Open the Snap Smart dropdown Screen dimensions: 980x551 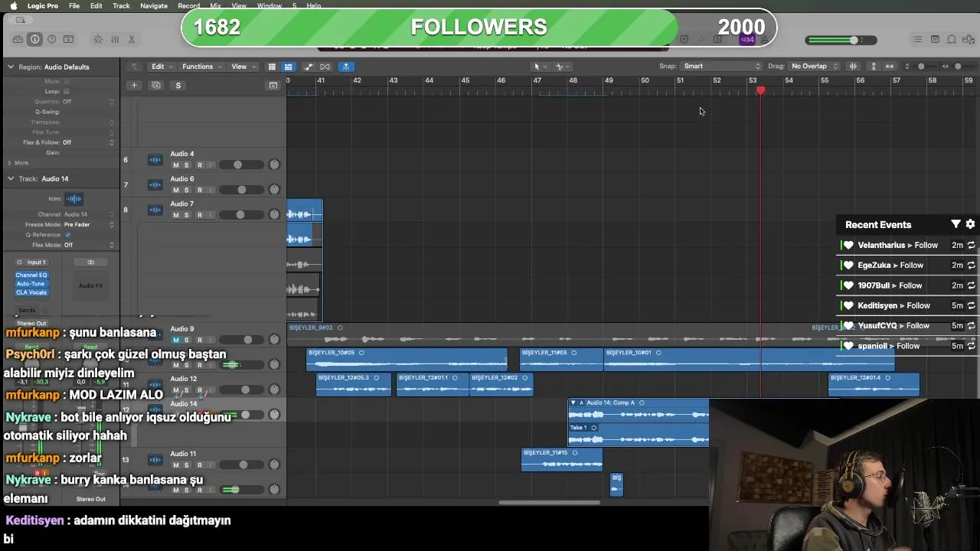pos(722,67)
